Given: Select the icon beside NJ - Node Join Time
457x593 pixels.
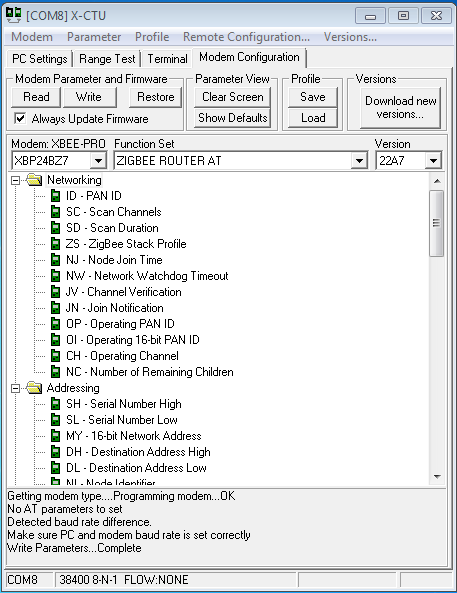Looking at the screenshot, I should pos(55,260).
